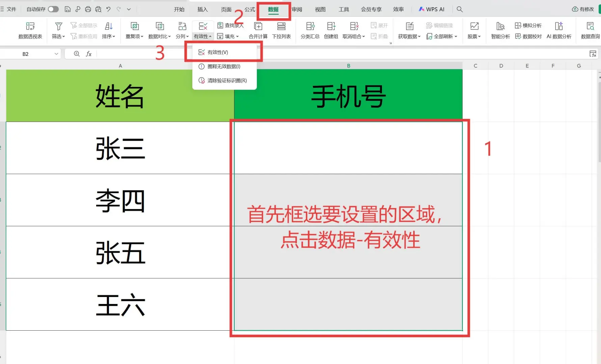
Task: Select 圈释无效数据(I) menu item
Action: tap(224, 66)
